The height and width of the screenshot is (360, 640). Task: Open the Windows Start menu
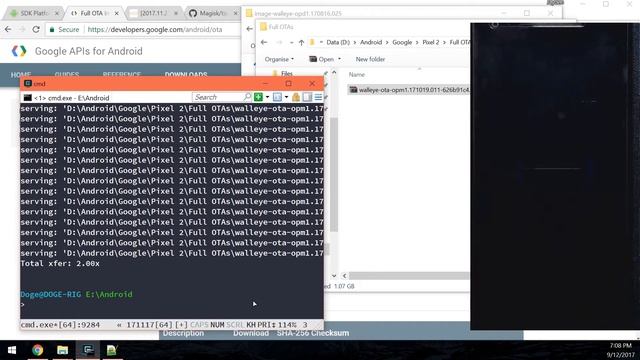[x=12, y=350]
